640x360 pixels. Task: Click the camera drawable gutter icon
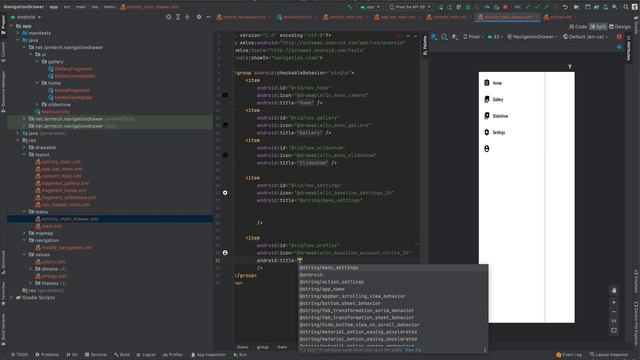pos(225,95)
